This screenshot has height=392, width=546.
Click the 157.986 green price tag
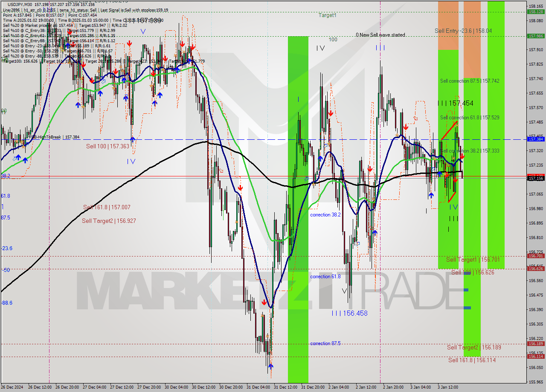pos(536,36)
